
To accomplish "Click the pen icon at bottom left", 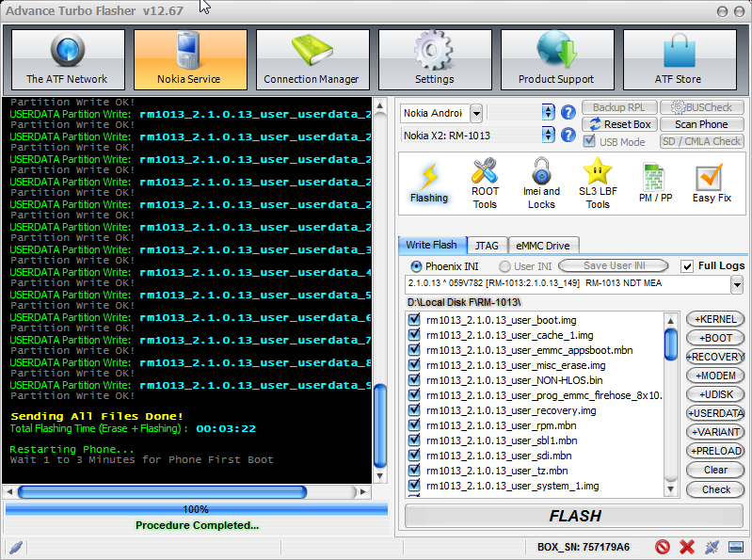I will [x=15, y=547].
